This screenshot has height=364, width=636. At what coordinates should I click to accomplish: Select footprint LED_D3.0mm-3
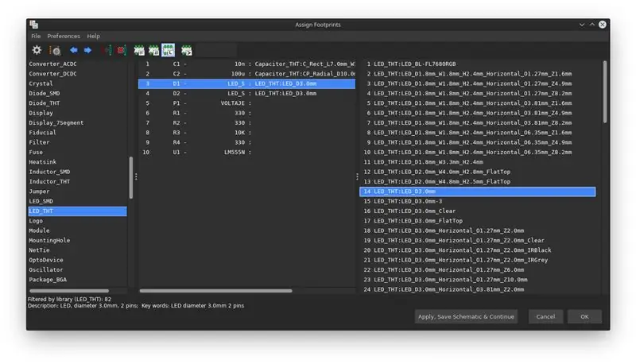(x=478, y=201)
